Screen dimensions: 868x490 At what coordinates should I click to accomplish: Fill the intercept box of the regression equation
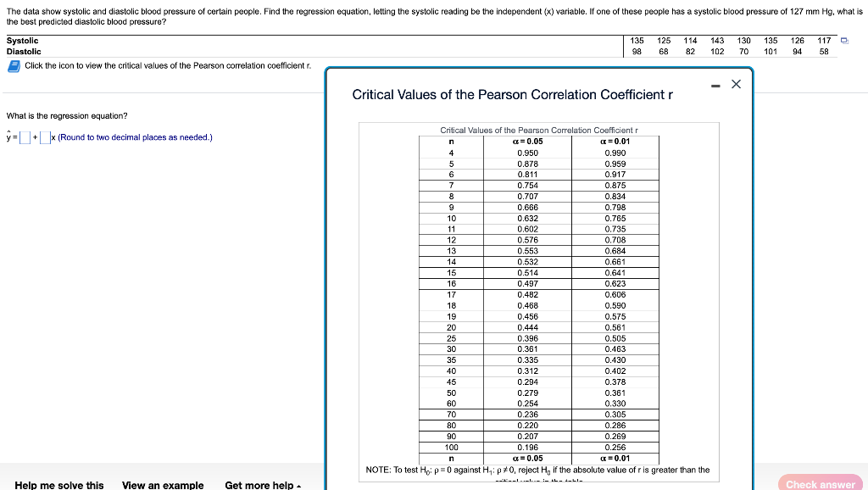point(25,137)
